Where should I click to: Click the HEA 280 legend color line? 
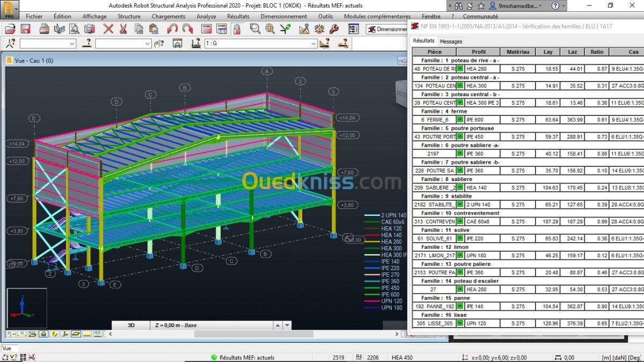click(x=372, y=242)
